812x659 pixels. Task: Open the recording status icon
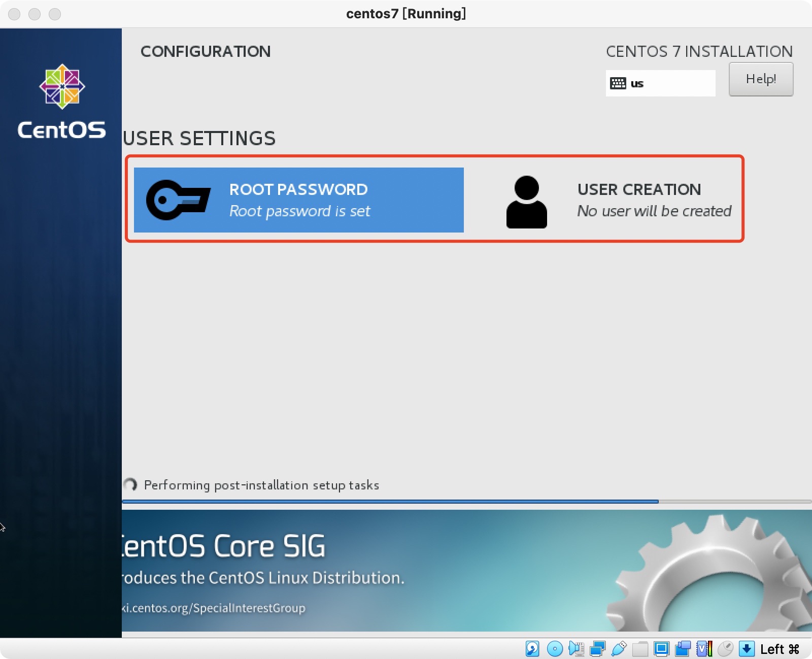(x=683, y=648)
